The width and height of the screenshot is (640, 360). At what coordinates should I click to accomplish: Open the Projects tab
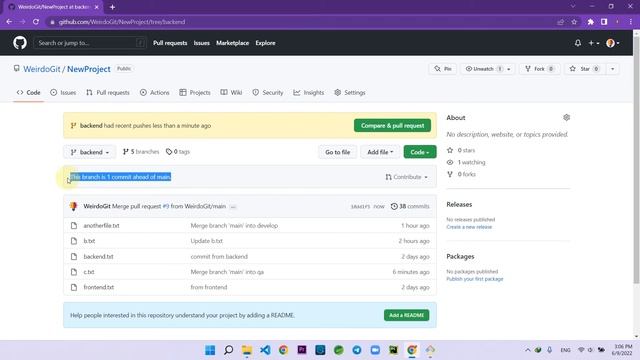point(195,93)
